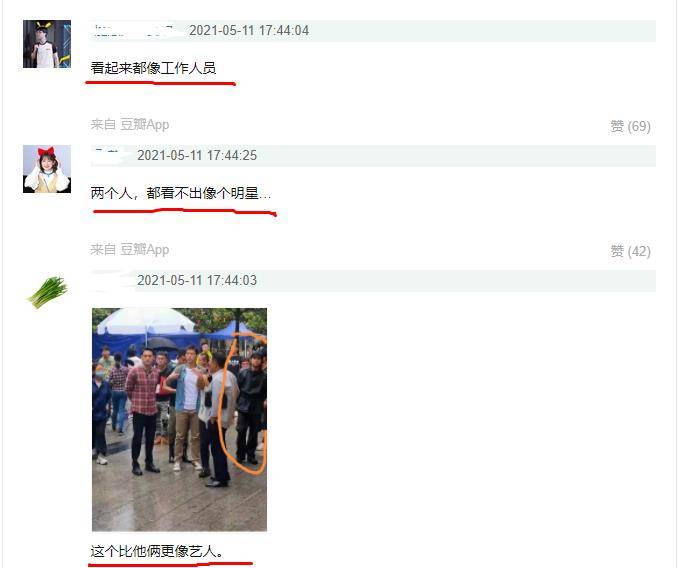Viewport: 678px width, 568px height.
Task: Click the first commenter's blurred username
Action: pos(134,31)
